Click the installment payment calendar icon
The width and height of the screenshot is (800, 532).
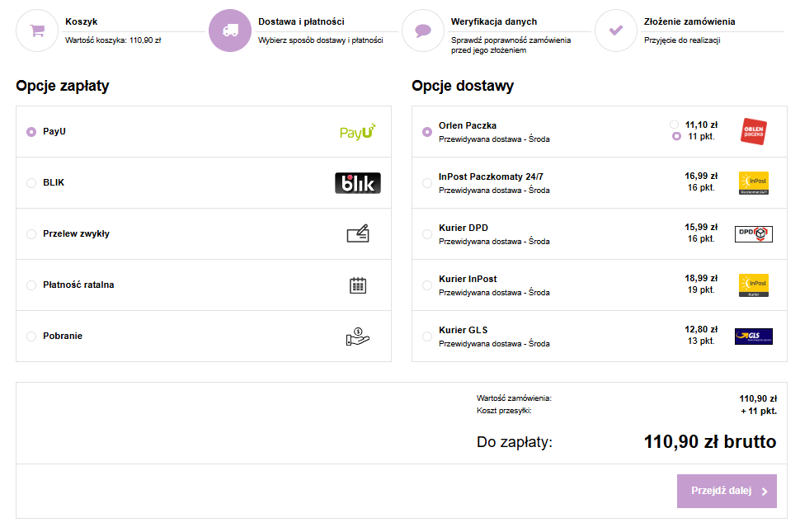pyautogui.click(x=357, y=285)
